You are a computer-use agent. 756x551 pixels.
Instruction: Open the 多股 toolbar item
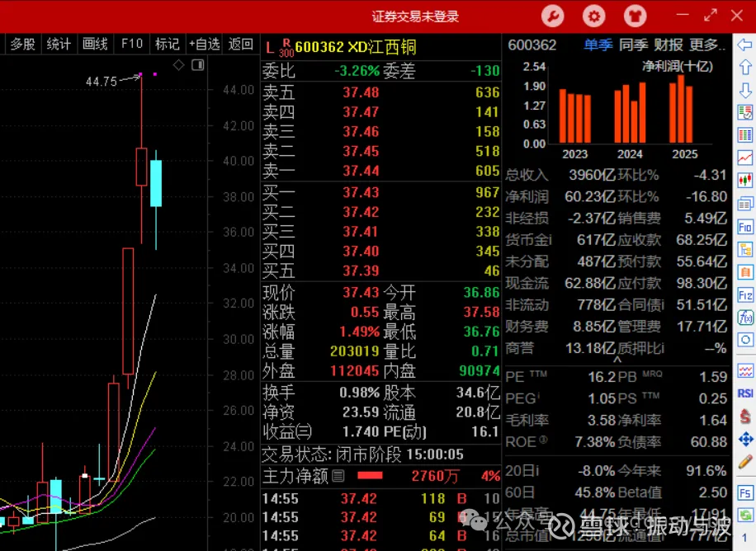coord(22,45)
